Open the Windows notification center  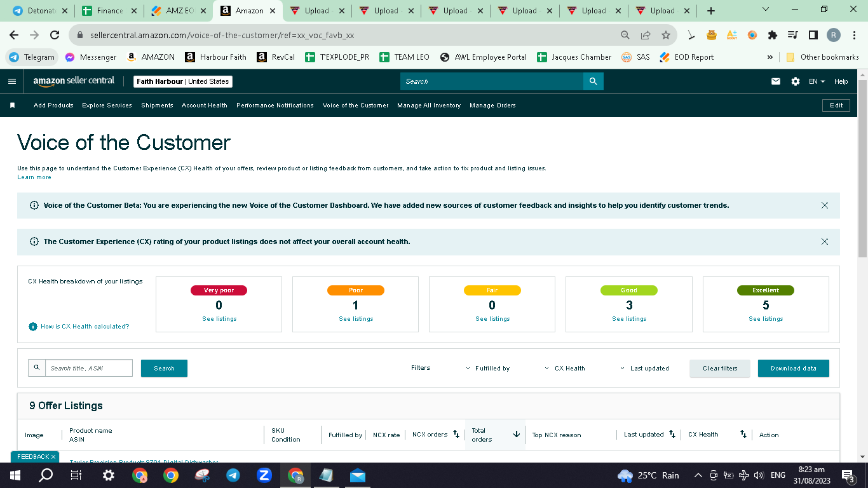point(848,475)
